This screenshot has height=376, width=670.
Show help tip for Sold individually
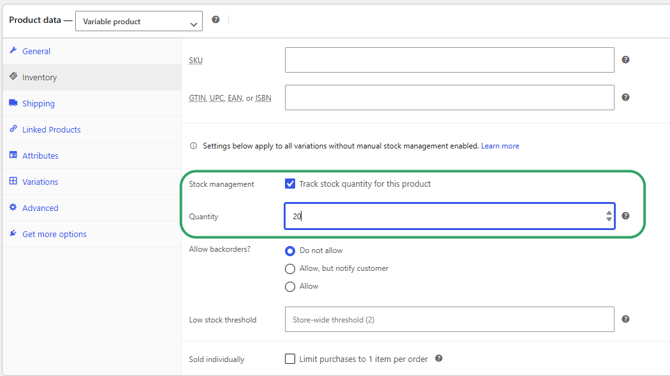(x=439, y=358)
